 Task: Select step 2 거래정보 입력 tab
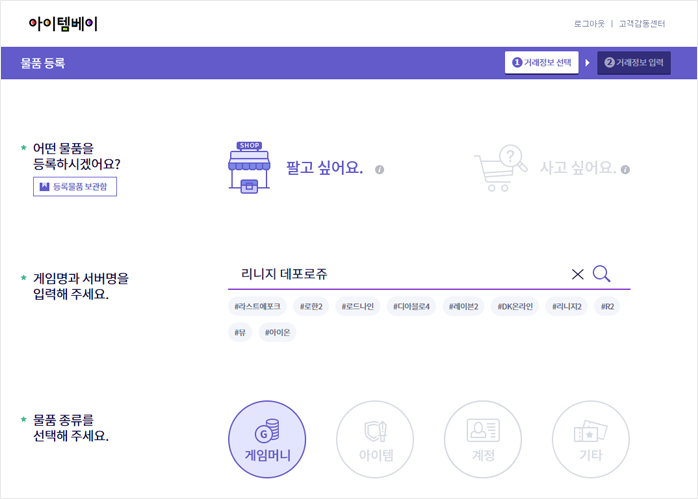(633, 62)
